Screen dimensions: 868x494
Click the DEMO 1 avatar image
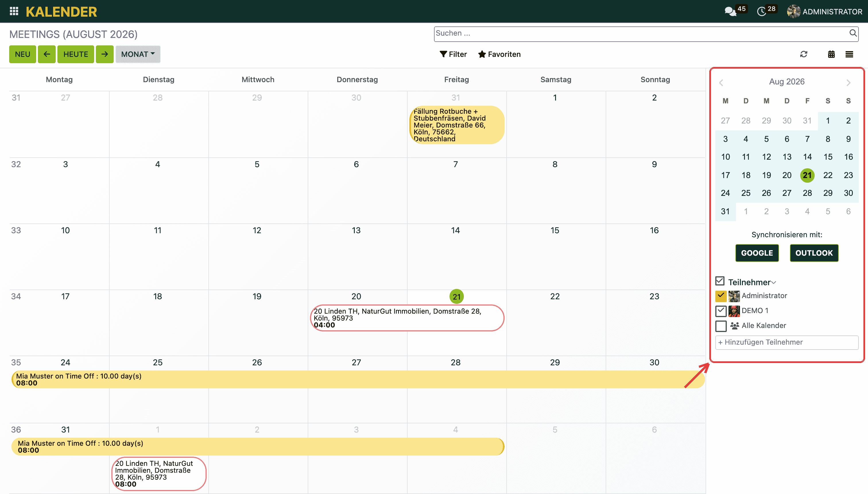pos(734,311)
